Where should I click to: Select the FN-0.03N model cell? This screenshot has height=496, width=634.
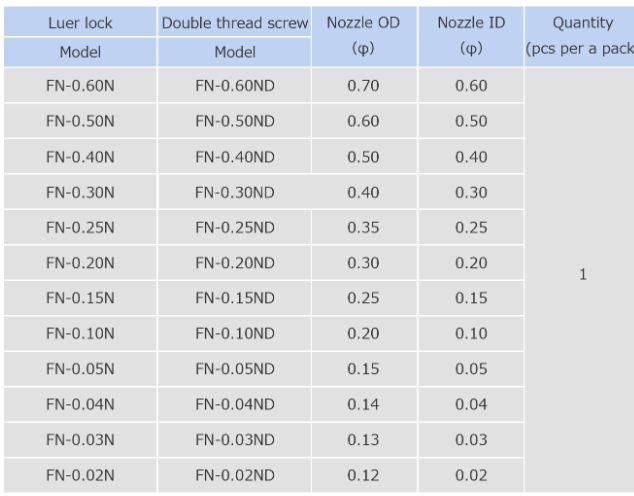(x=80, y=441)
